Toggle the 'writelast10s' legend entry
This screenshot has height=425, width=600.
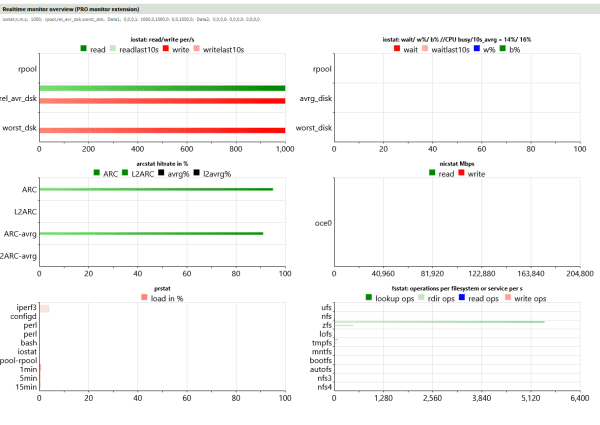218,49
